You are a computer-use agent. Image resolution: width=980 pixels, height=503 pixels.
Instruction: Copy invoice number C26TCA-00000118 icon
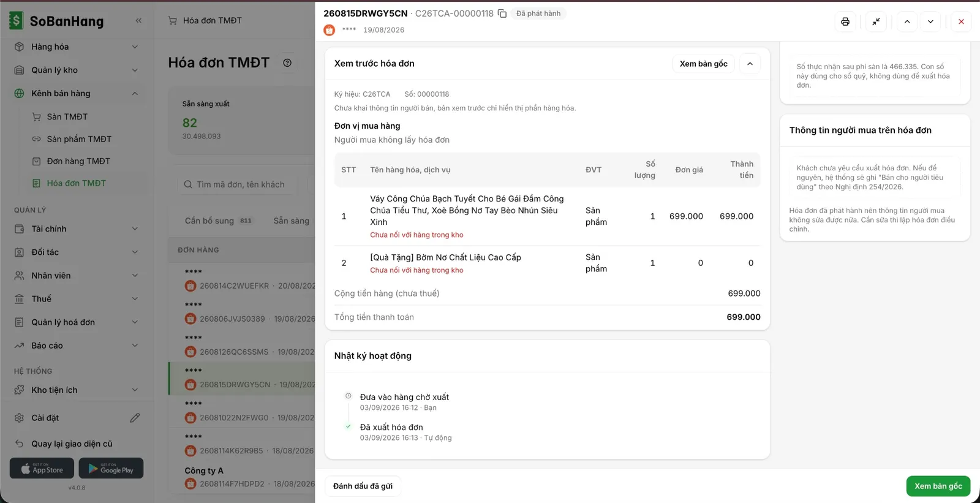click(x=502, y=13)
